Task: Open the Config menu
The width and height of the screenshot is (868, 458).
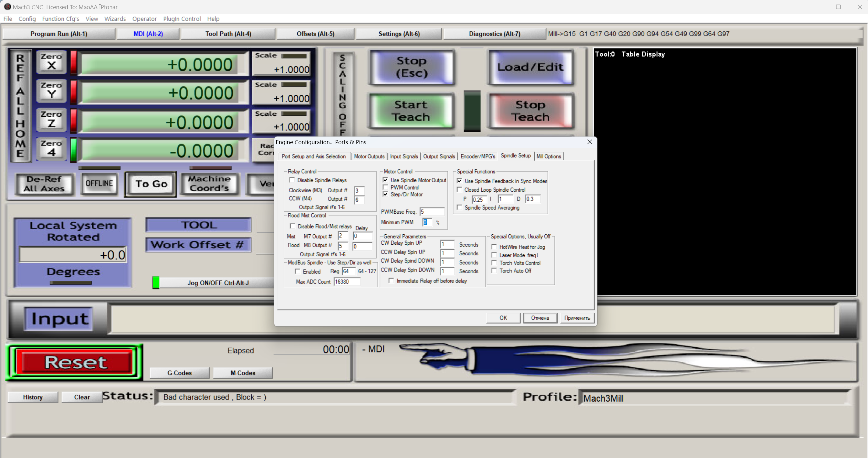Action: [27, 19]
